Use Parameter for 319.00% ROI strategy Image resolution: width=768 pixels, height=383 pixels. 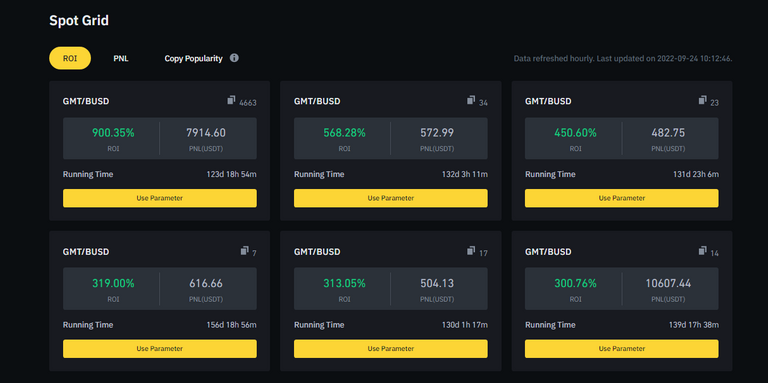coord(160,349)
